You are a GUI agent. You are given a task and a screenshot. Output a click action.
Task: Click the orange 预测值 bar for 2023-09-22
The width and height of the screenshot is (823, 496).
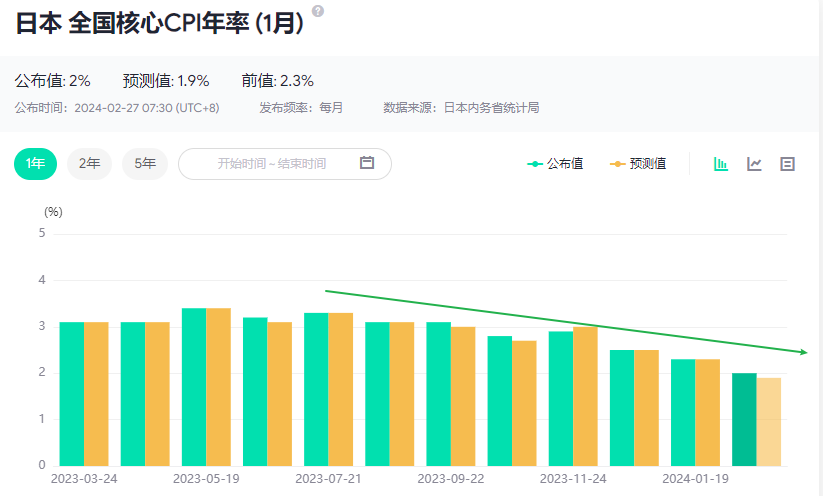[463, 396]
